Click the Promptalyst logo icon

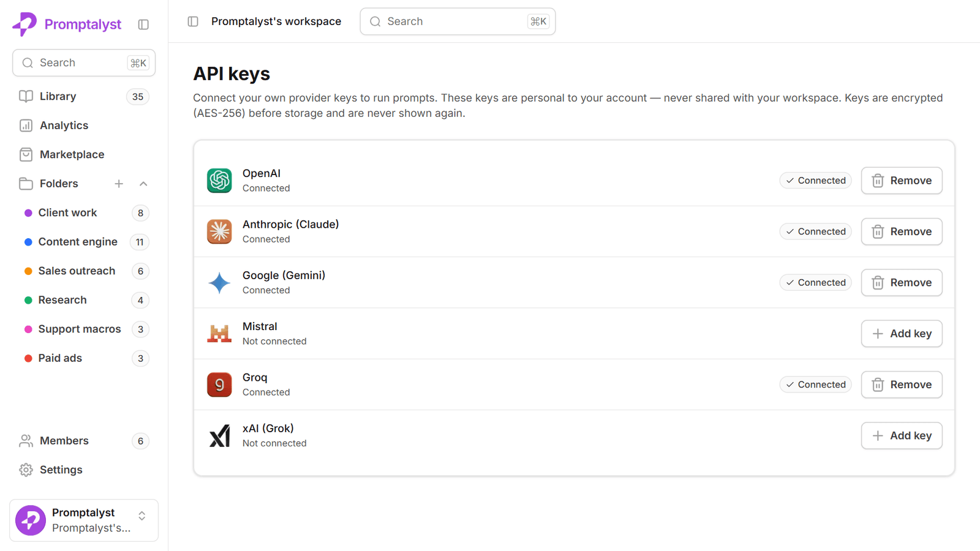[x=24, y=24]
